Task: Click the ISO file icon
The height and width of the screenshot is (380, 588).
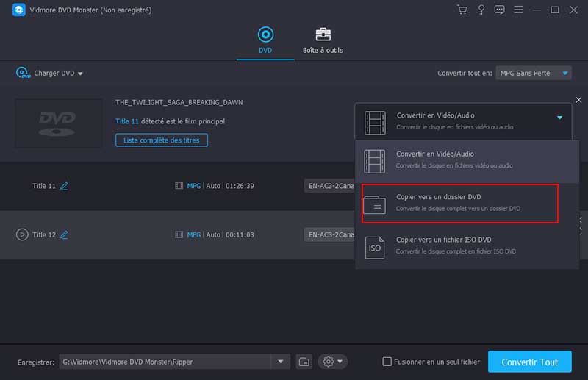Action: (x=375, y=248)
